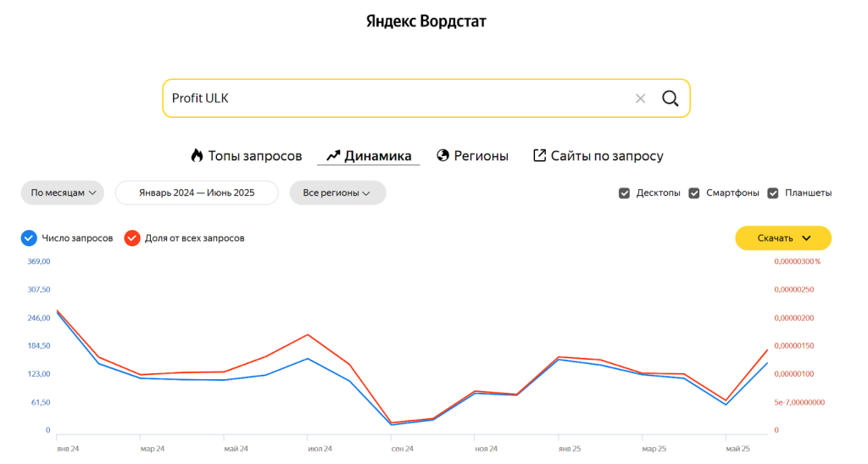Expand the yellow Скачать download dropdown
This screenshot has height=464, width=868.
click(x=782, y=238)
